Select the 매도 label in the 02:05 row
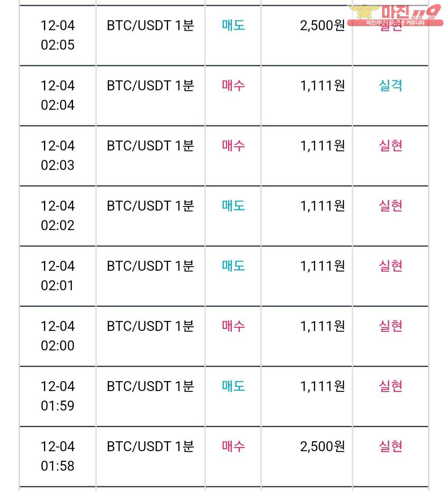 pyautogui.click(x=234, y=25)
